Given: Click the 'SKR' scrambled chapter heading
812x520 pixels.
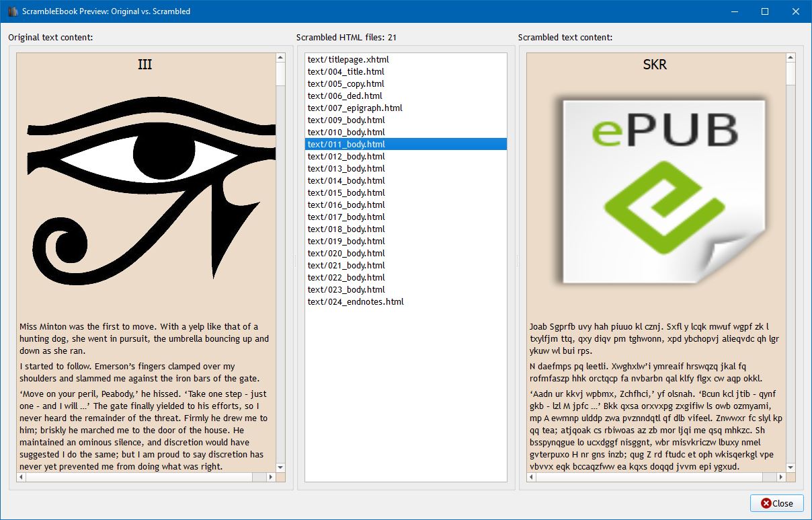Looking at the screenshot, I should 655,65.
